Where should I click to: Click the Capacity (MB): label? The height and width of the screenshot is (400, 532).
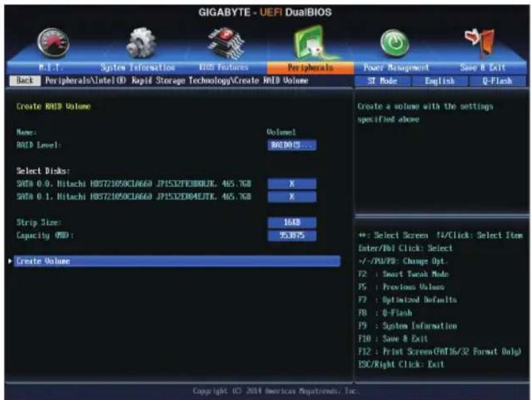(45, 235)
